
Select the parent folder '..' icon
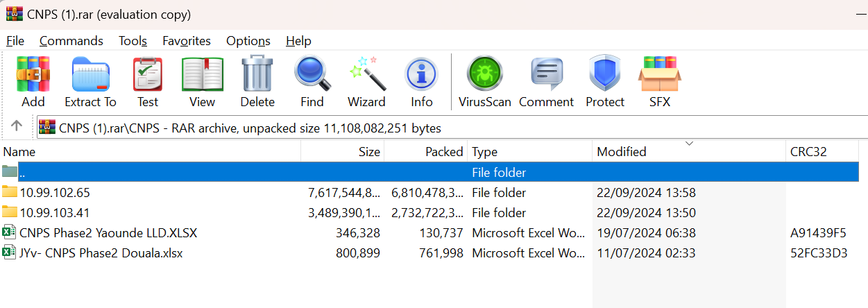[x=10, y=172]
